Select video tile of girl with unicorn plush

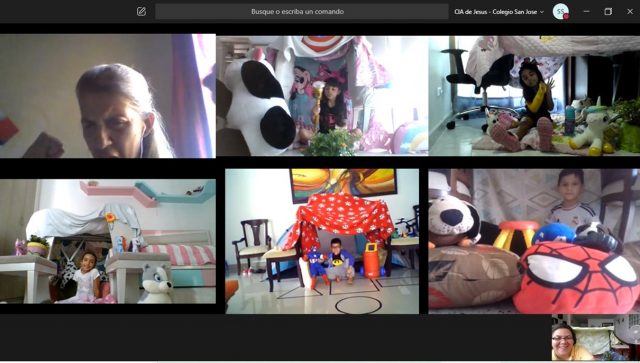tap(534, 96)
